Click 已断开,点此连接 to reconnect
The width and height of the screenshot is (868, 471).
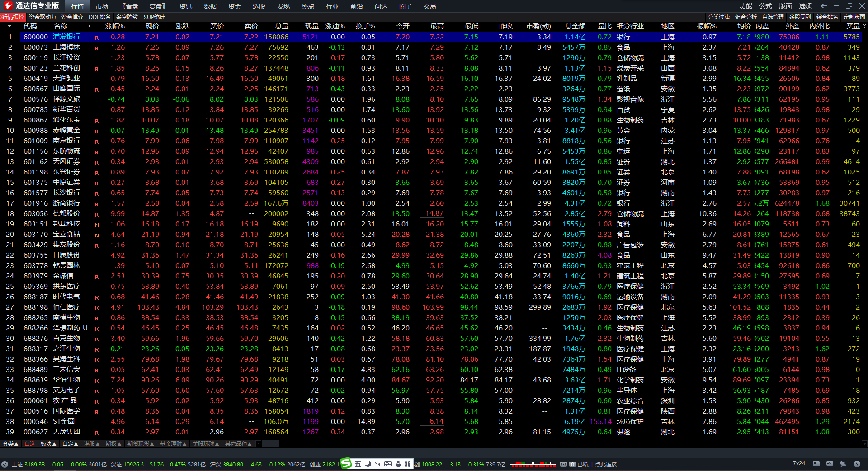(597, 464)
